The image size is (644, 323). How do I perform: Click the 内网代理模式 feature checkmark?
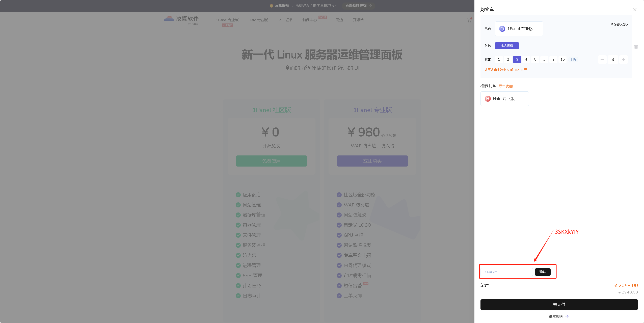pos(339,265)
